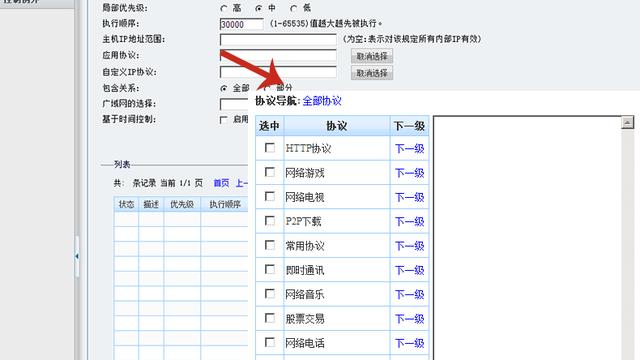Click the 网络音乐 protocol name

pos(305,295)
